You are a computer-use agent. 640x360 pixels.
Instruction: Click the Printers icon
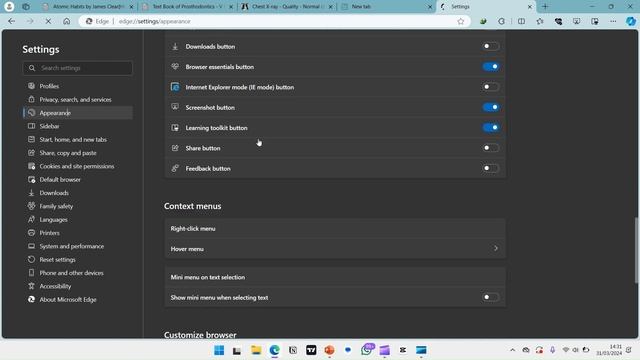pos(31,233)
